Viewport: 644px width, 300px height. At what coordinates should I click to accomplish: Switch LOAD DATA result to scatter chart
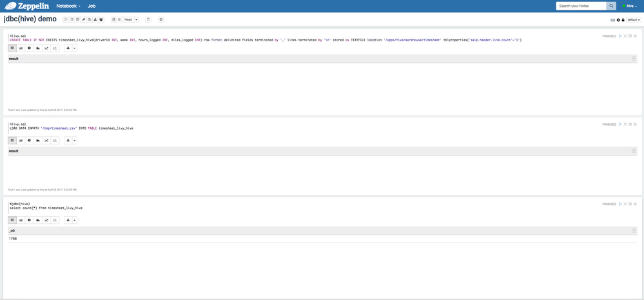coord(55,140)
